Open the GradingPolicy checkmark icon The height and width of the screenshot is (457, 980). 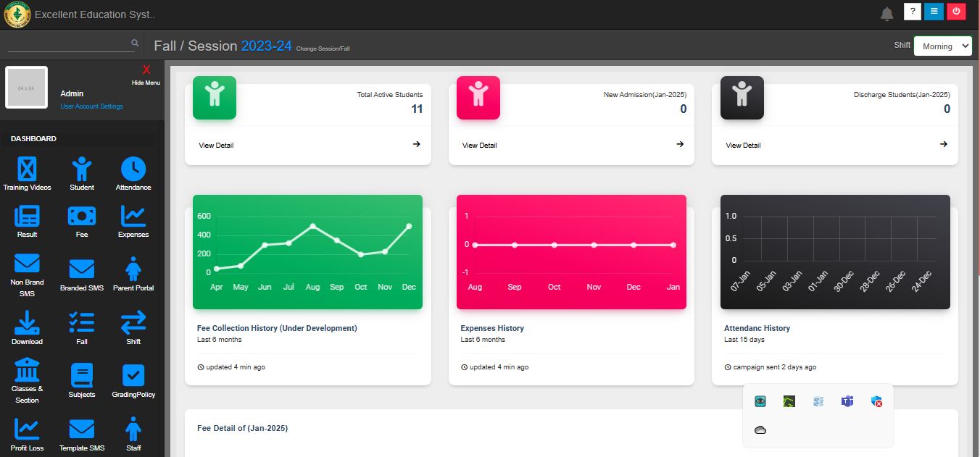(133, 376)
